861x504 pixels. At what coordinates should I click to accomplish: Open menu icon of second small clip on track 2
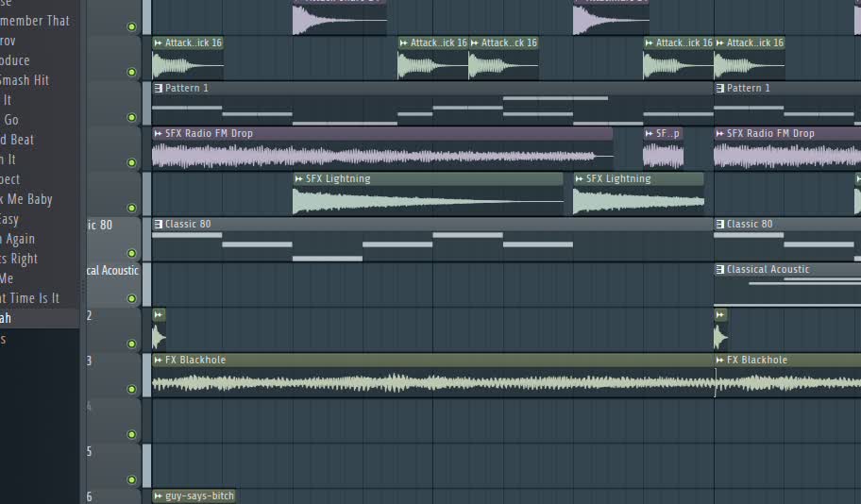[720, 314]
